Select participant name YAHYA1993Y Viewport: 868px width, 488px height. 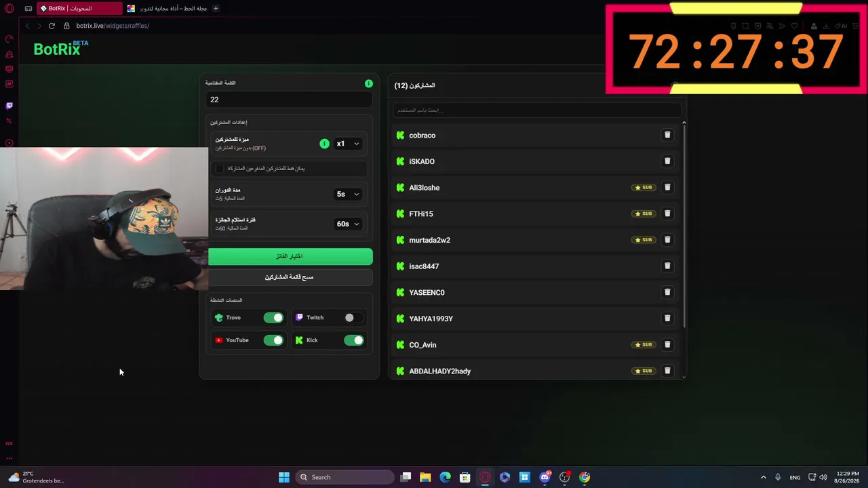(x=431, y=319)
